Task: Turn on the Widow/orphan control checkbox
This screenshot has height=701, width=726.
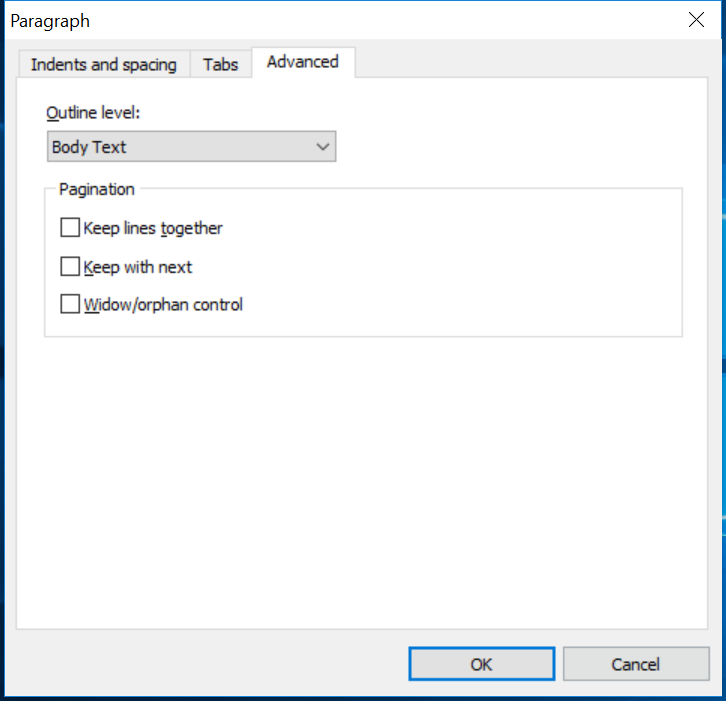Action: tap(70, 304)
